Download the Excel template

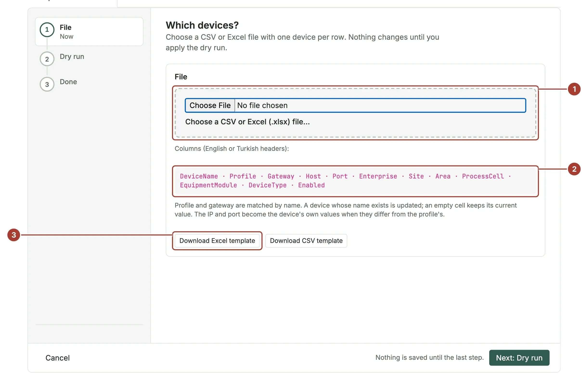point(217,241)
